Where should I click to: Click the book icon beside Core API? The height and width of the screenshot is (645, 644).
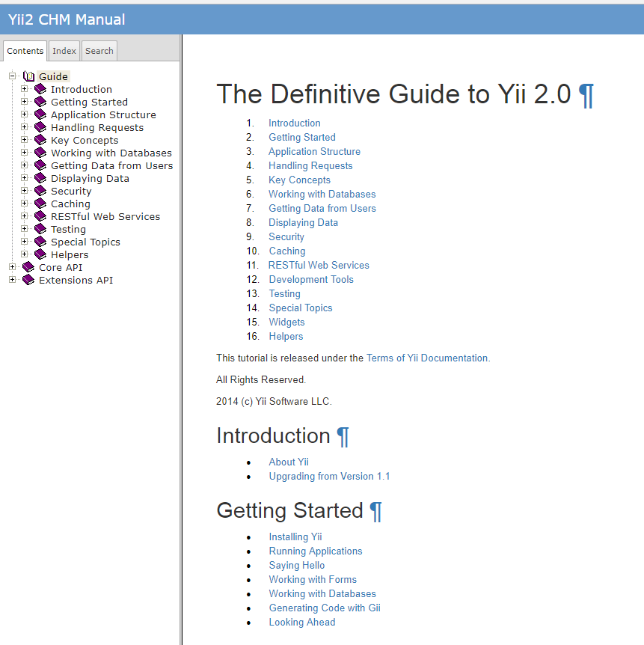(28, 267)
